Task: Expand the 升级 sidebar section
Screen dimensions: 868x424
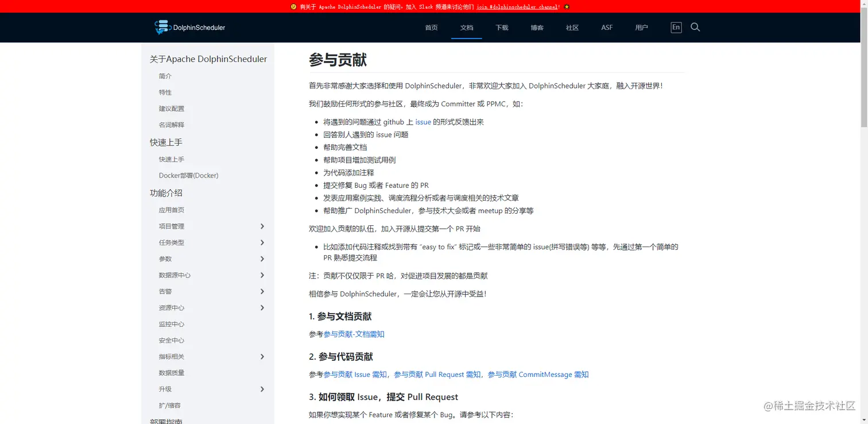Action: tap(262, 389)
